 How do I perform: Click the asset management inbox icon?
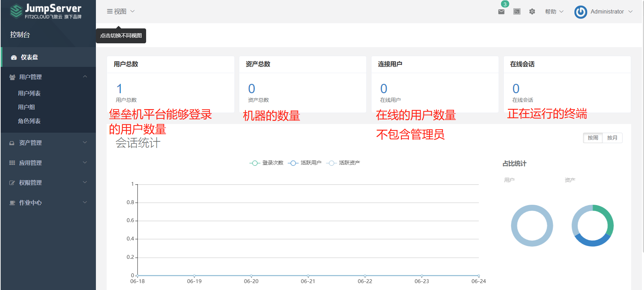(x=12, y=143)
